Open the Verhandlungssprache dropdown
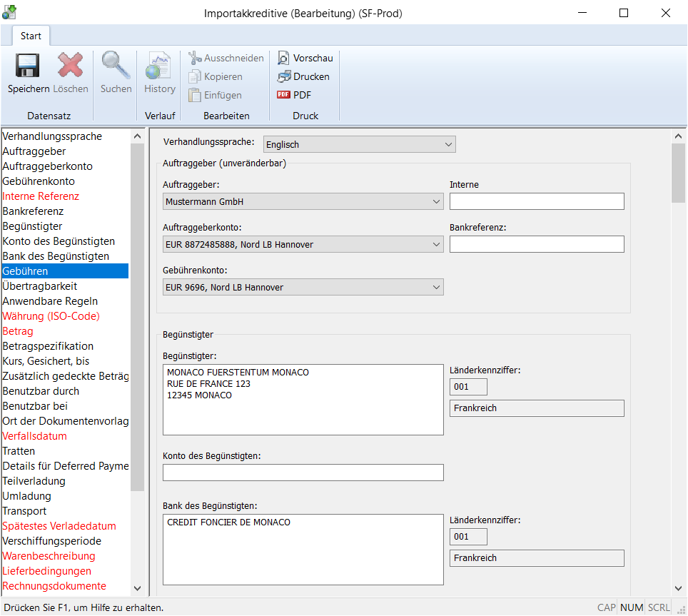 [x=359, y=145]
